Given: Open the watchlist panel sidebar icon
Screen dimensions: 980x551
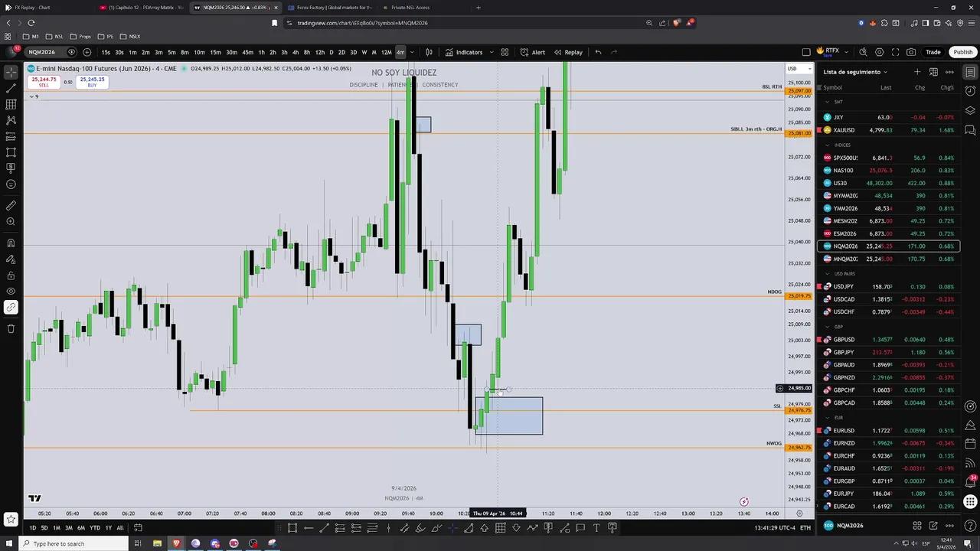Looking at the screenshot, I should [x=970, y=72].
